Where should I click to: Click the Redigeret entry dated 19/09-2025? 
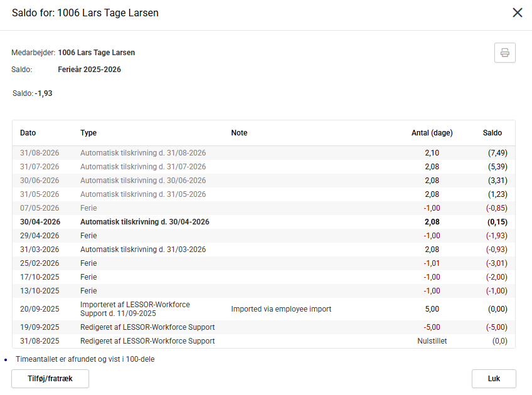click(x=147, y=327)
